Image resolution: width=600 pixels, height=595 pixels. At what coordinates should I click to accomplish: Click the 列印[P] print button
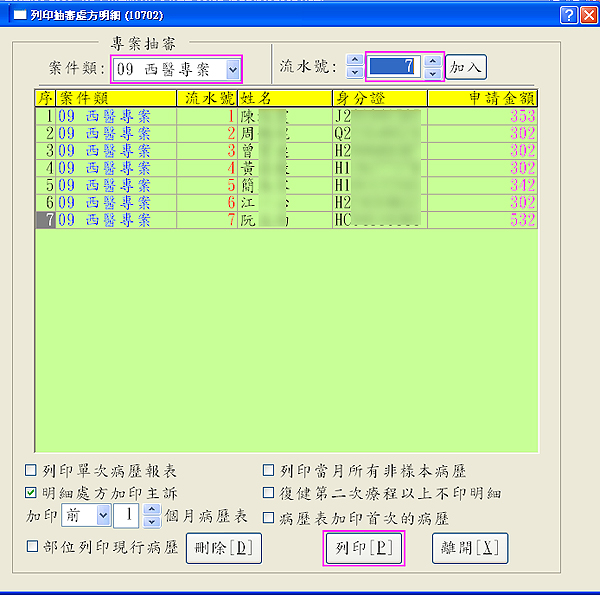364,548
